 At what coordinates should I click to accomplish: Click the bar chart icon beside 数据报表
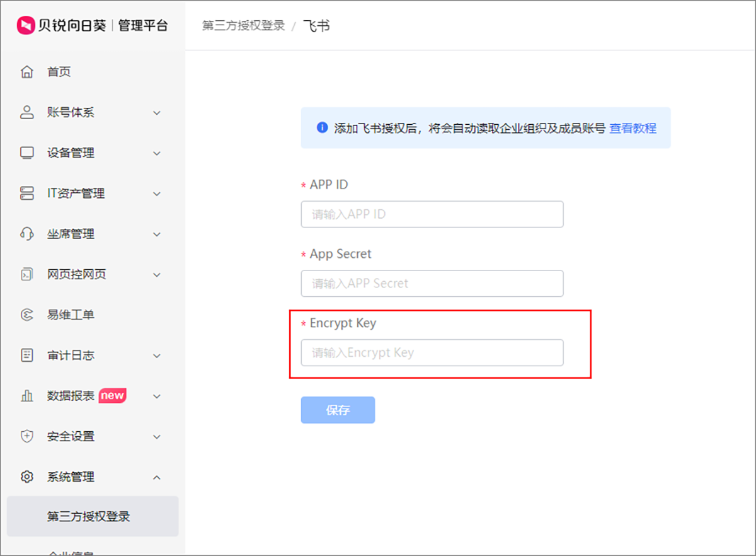click(26, 396)
